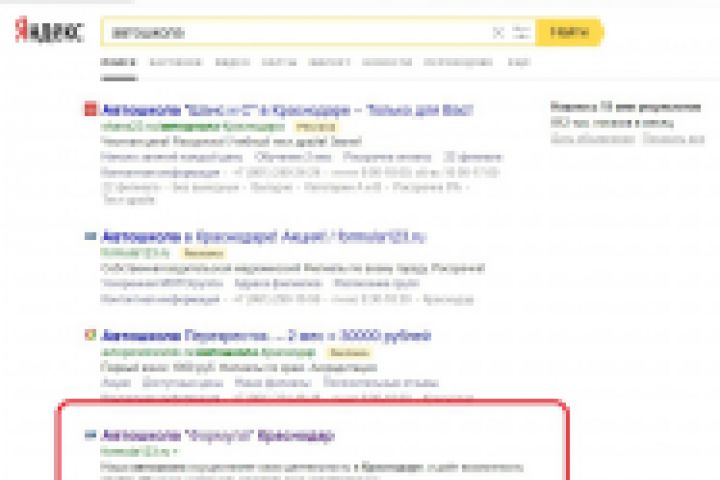720x480 pixels.
Task: Click colorful favicon of third result
Action: coord(90,335)
